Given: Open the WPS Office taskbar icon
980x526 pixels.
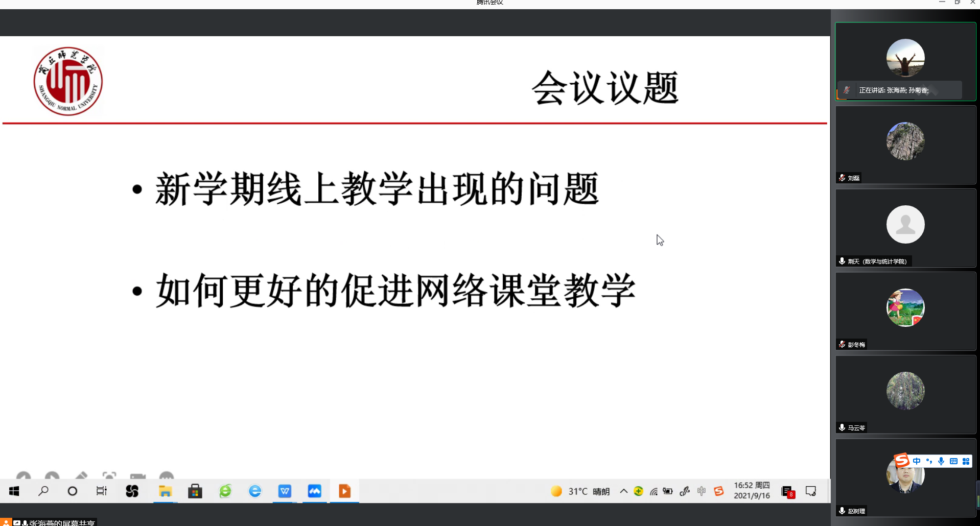Looking at the screenshot, I should pyautogui.click(x=285, y=491).
